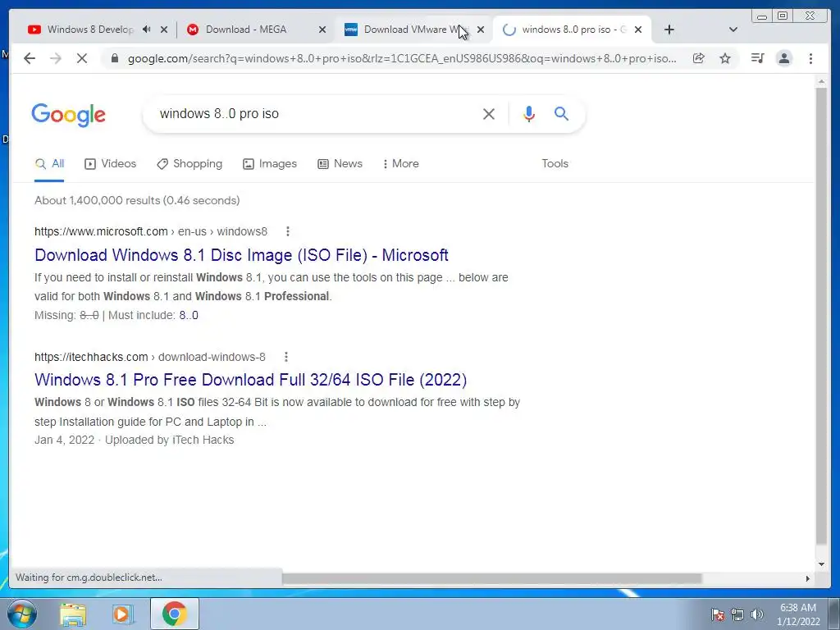
Task: Clear the Google search box with X
Action: click(x=489, y=113)
